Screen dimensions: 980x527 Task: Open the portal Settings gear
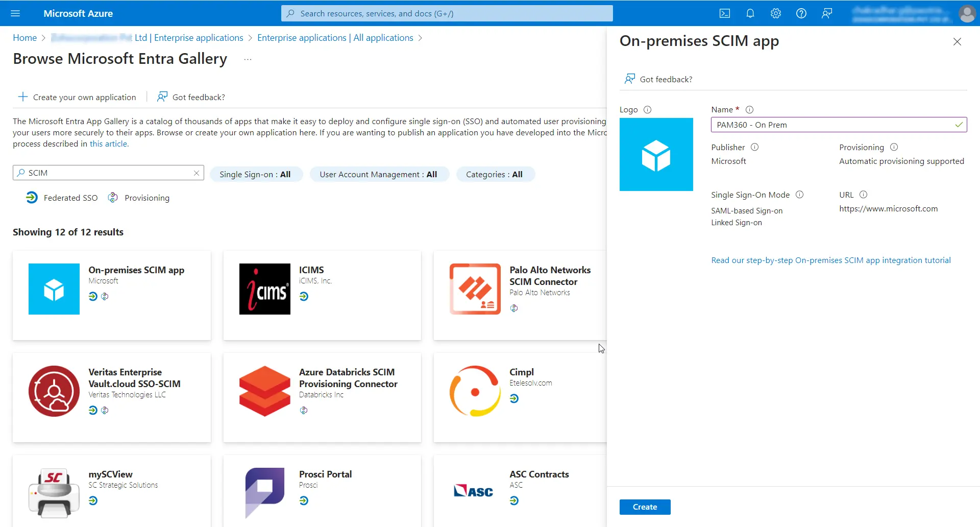click(775, 13)
